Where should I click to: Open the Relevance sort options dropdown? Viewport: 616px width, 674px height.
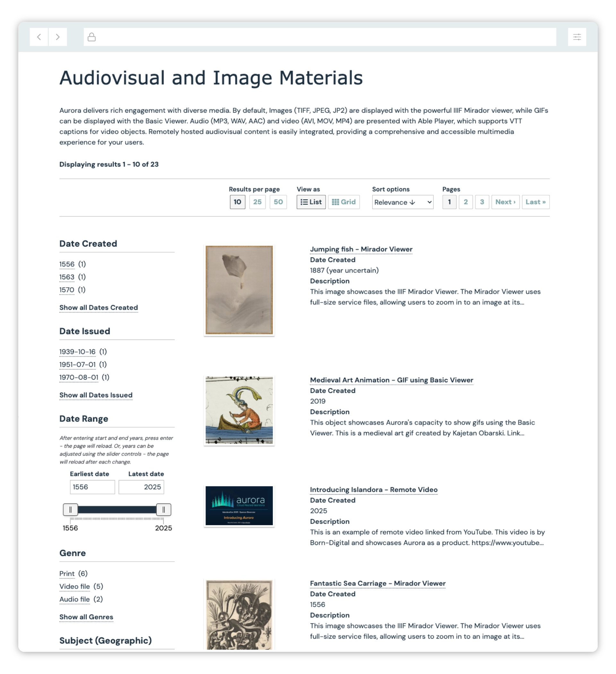pos(403,203)
